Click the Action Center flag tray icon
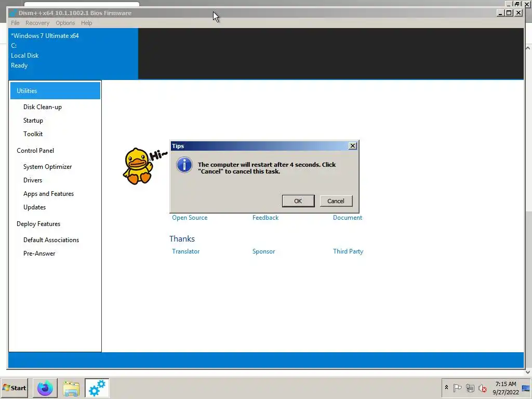This screenshot has width=532, height=399. click(x=457, y=388)
